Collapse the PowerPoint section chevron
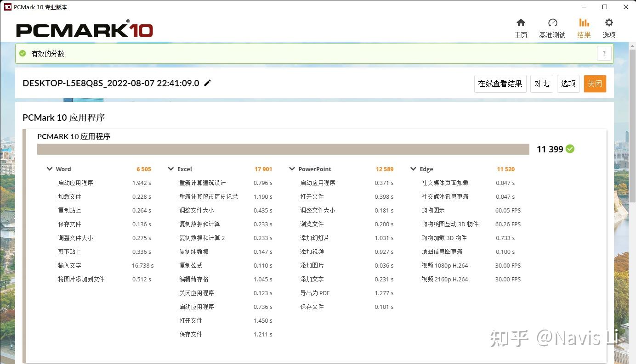The width and height of the screenshot is (636, 364). coord(292,169)
